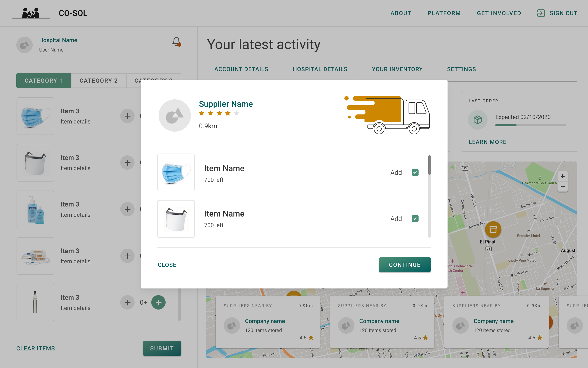Viewport: 588px width, 368px height.
Task: Click Submit button
Action: pos(162,348)
